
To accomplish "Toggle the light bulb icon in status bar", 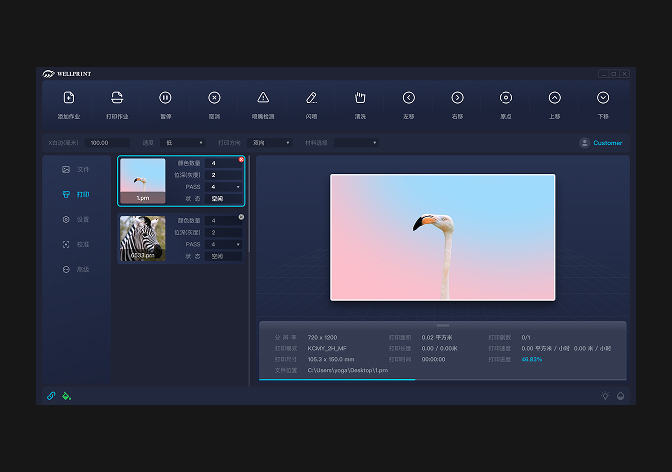I will coord(605,396).
